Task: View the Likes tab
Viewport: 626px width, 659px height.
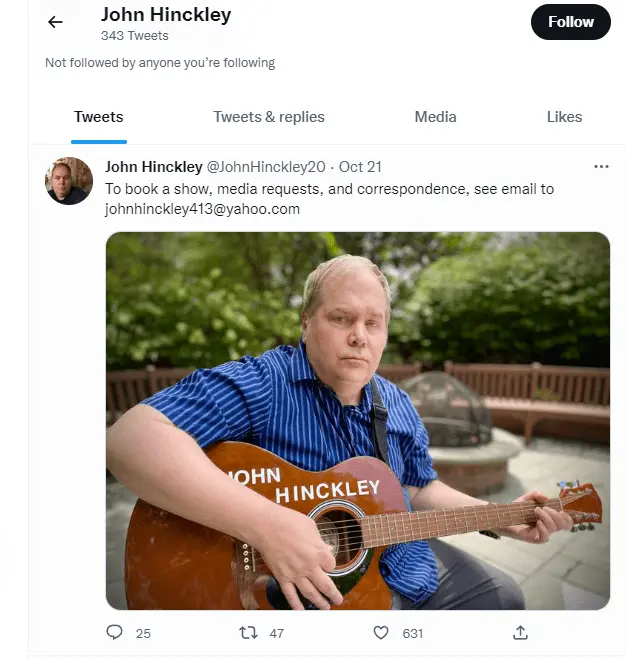Action: (x=564, y=117)
